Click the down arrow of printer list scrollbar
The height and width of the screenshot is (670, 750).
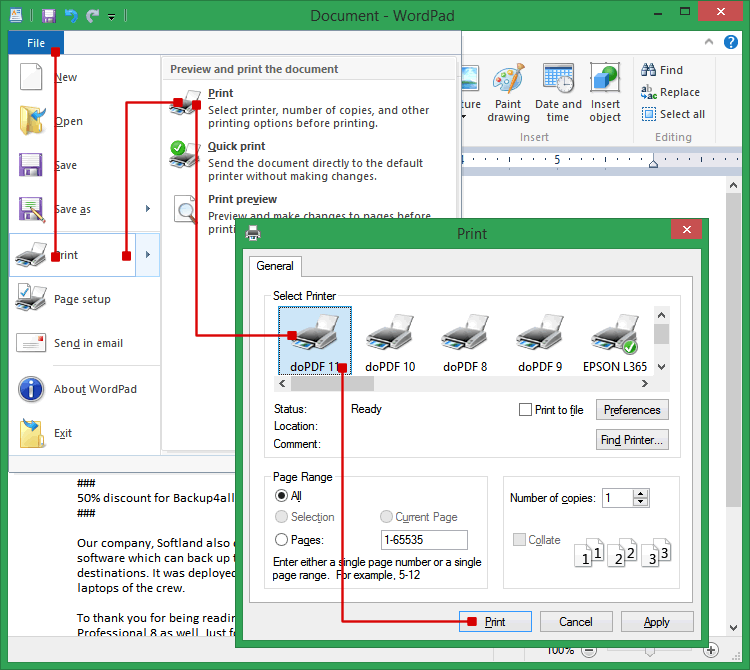click(x=662, y=367)
